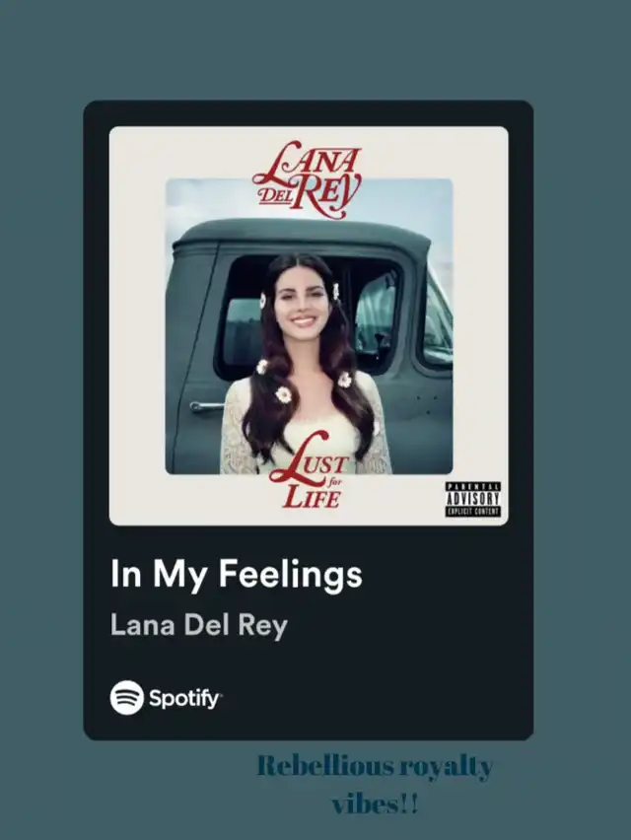Open the Lana Del Rey artist name
Viewport: 631px width, 840px height.
coord(199,625)
